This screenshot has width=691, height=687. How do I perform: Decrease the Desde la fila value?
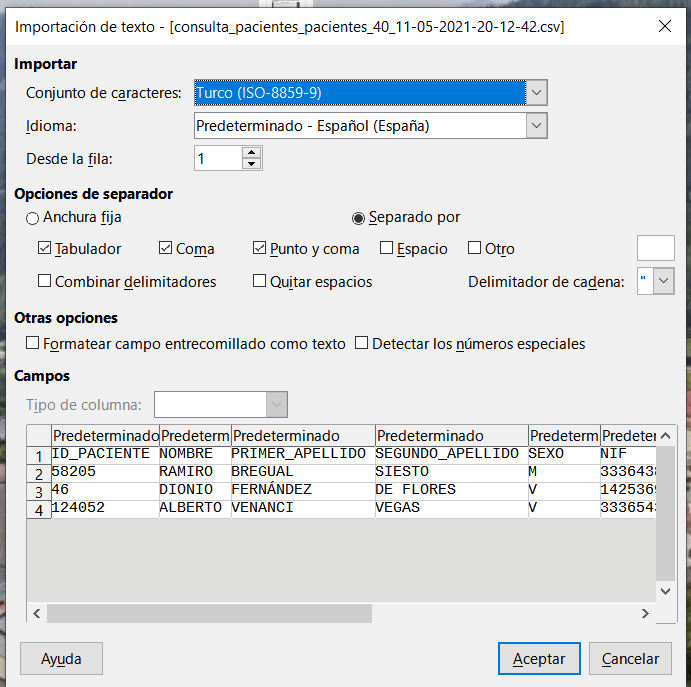click(252, 164)
